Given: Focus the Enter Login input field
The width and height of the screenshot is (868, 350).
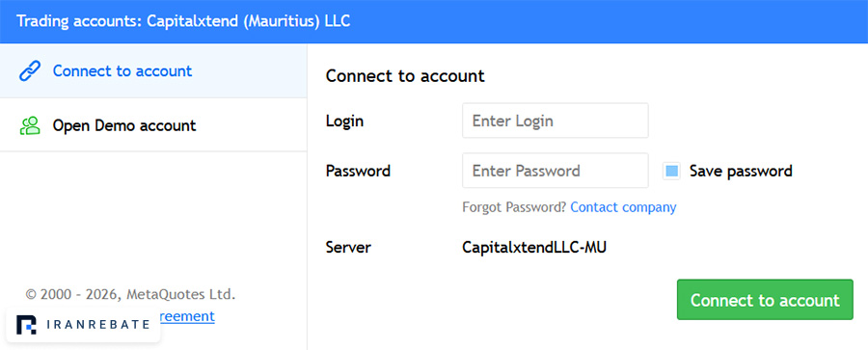Looking at the screenshot, I should 556,121.
